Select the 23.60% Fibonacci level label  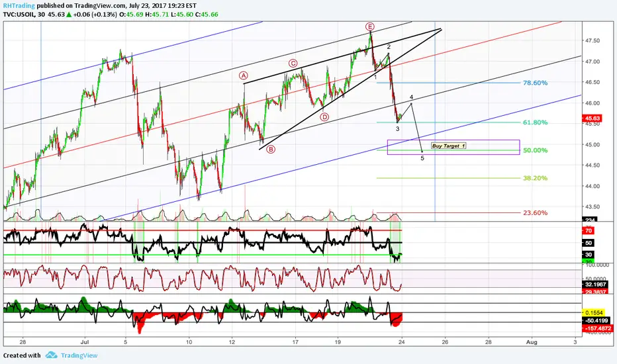(x=535, y=213)
